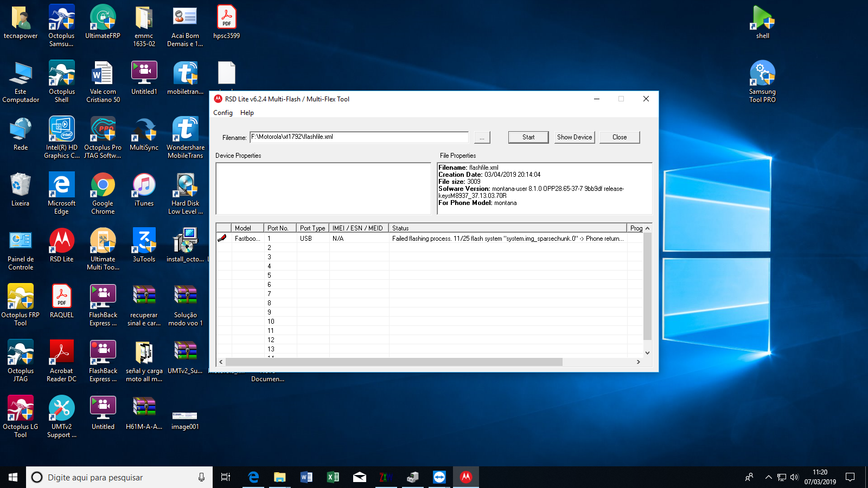Click the taskbar search box
The width and height of the screenshot is (868, 488).
point(119,477)
